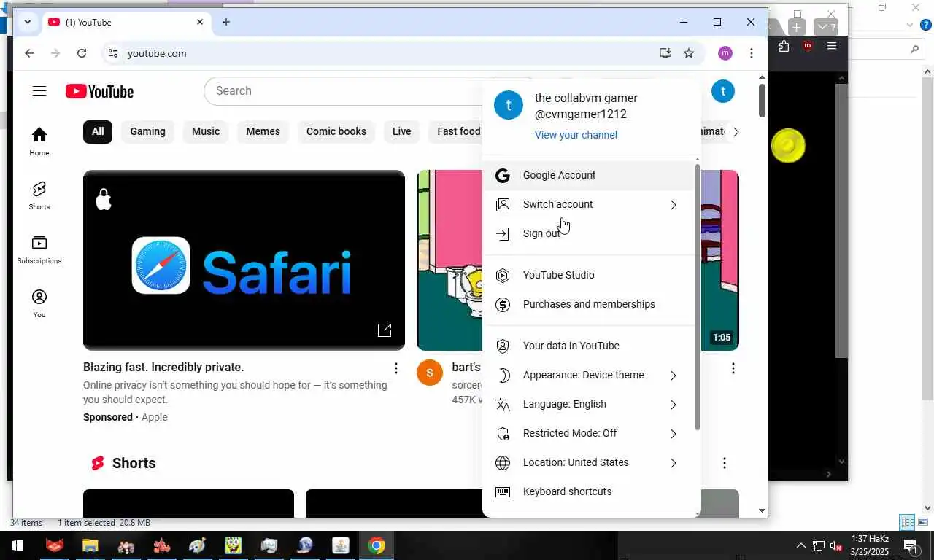The width and height of the screenshot is (934, 560).
Task: Select the All filter chip
Action: point(98,131)
